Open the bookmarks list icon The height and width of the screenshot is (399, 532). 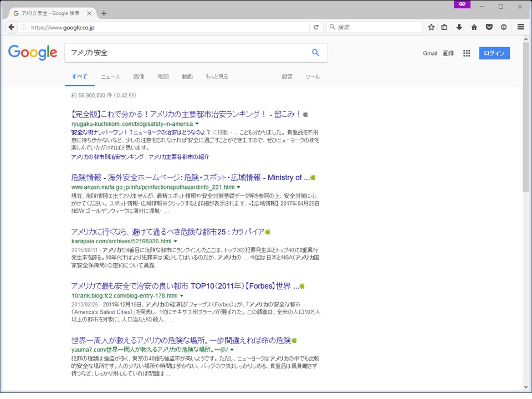point(444,27)
